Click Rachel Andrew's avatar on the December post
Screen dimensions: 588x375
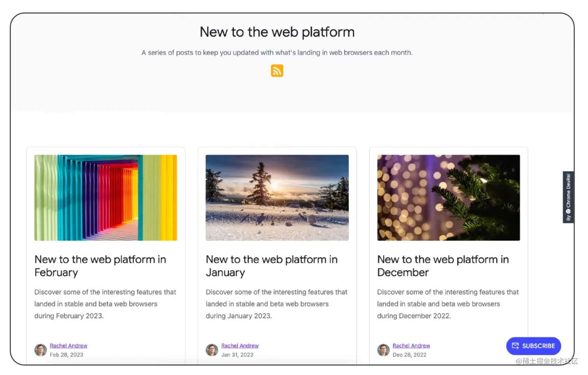383,350
